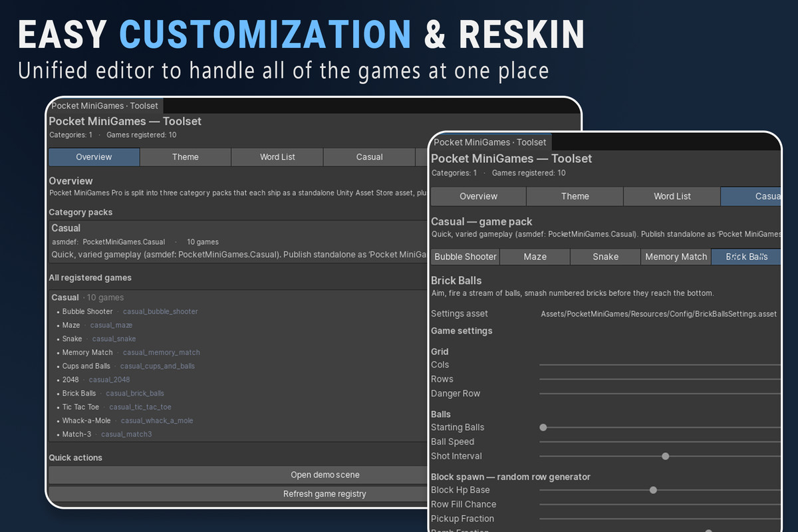Switch to the Snake game tab
Viewport: 798px width, 532px height.
point(605,257)
